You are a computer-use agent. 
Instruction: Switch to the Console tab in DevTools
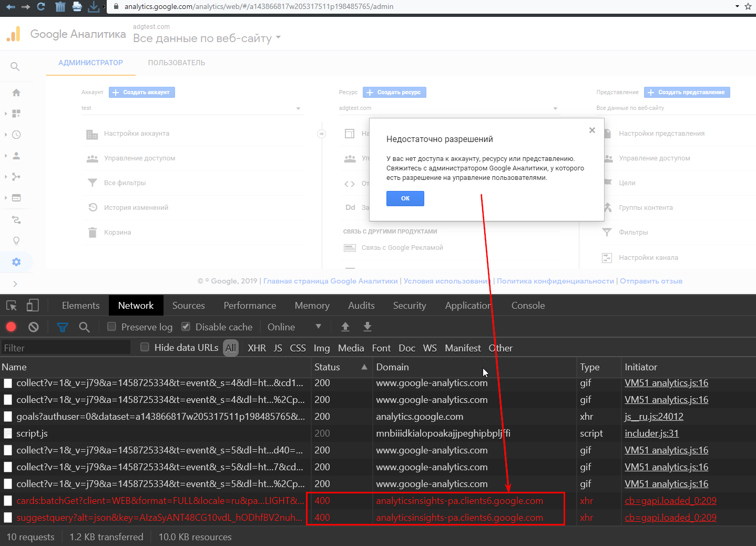pyautogui.click(x=527, y=305)
